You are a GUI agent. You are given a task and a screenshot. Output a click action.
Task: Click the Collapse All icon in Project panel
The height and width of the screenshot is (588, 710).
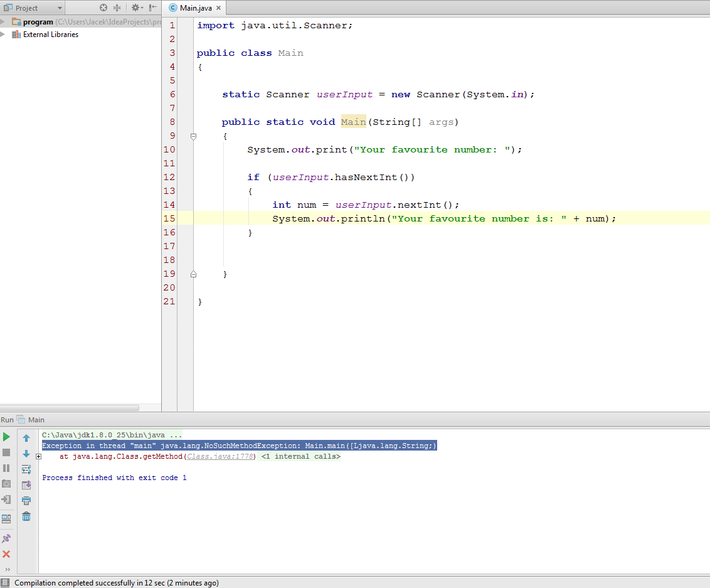(117, 8)
